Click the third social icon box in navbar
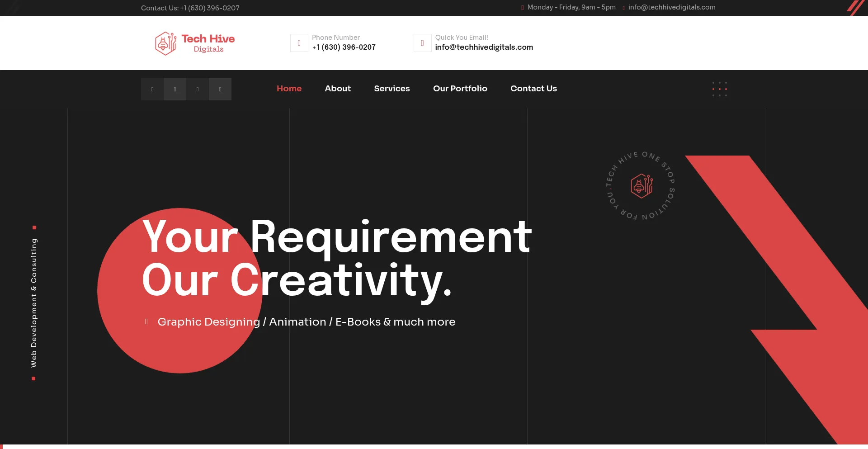Screen dimensions: 868x449 point(198,89)
